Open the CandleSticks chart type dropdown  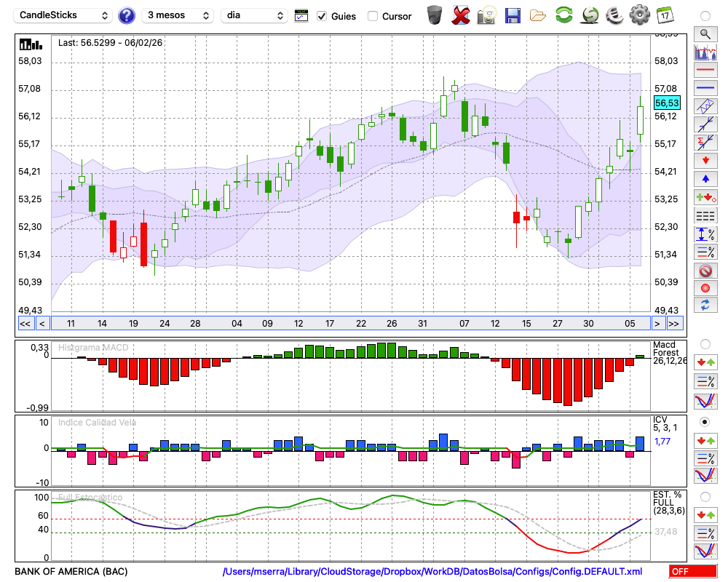pyautogui.click(x=63, y=15)
